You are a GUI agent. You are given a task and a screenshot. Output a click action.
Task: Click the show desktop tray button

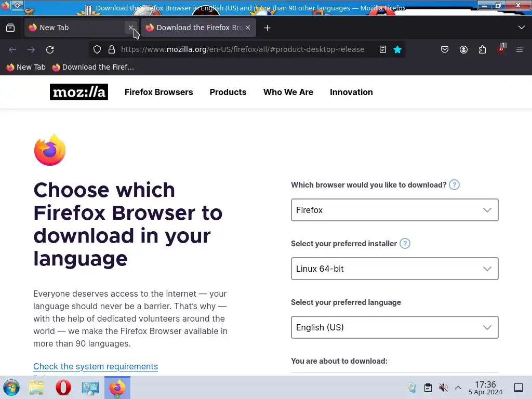(x=518, y=388)
